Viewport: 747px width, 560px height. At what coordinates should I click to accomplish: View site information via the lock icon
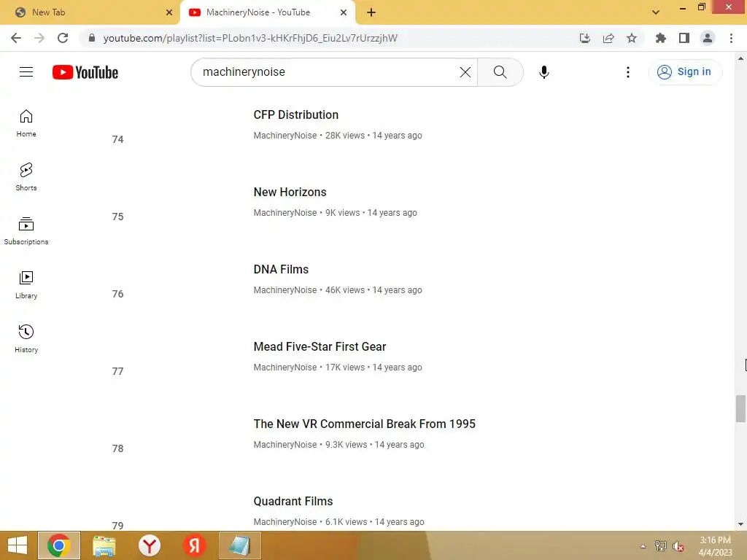coord(92,38)
